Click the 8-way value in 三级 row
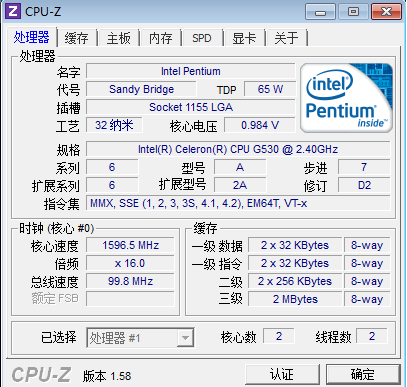The width and height of the screenshot is (407, 387). pos(367,299)
